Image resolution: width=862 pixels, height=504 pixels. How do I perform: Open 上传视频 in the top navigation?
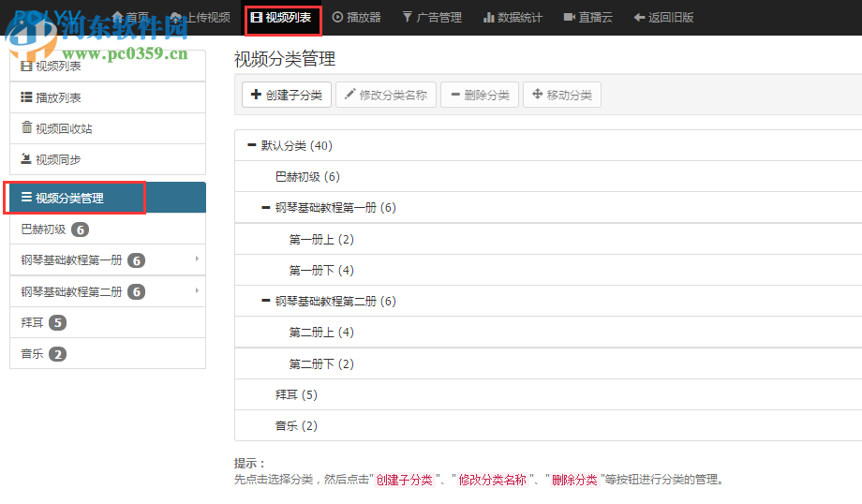click(x=201, y=18)
